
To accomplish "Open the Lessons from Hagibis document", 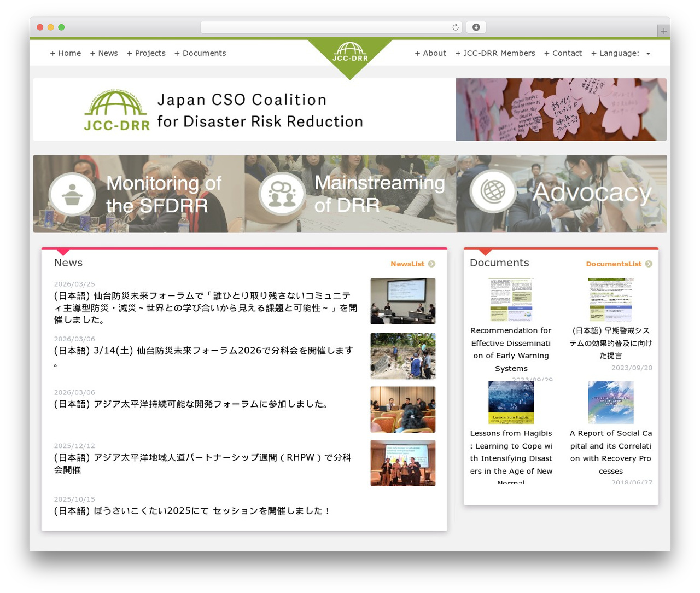I will (x=511, y=457).
